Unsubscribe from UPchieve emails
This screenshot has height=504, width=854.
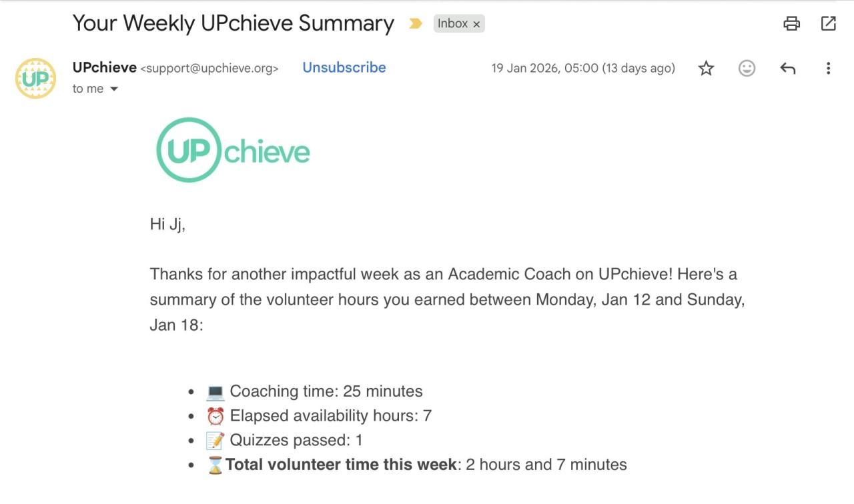(344, 67)
